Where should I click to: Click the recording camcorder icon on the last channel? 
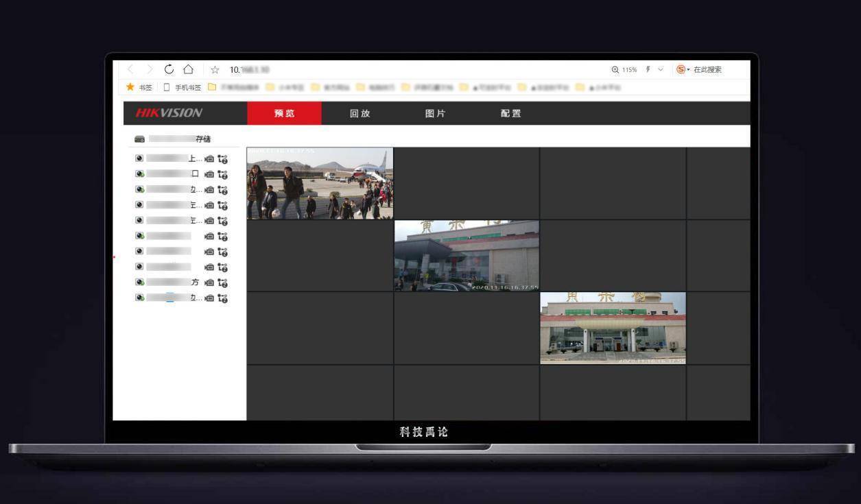click(210, 298)
